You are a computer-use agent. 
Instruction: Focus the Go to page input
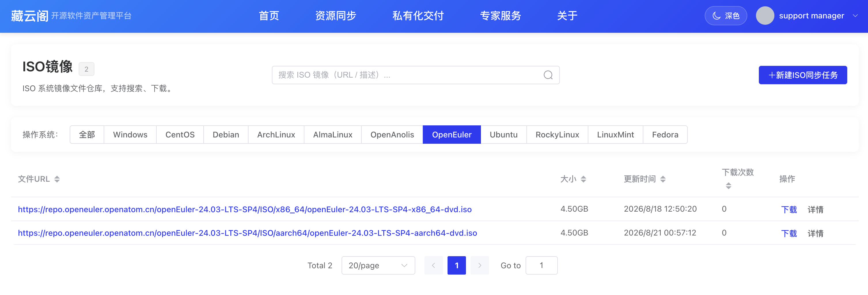541,265
